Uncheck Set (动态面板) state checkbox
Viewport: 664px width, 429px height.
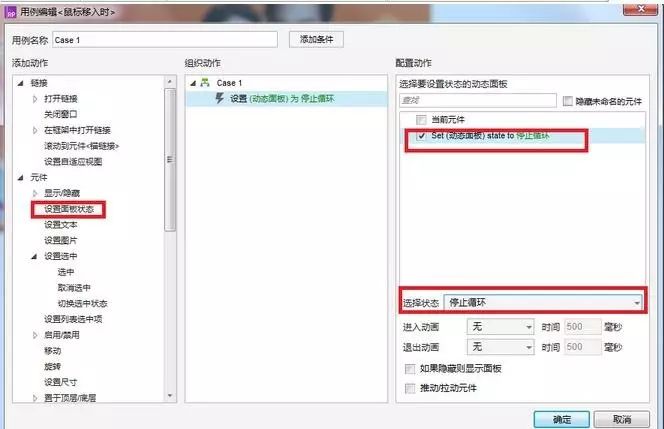[x=421, y=136]
